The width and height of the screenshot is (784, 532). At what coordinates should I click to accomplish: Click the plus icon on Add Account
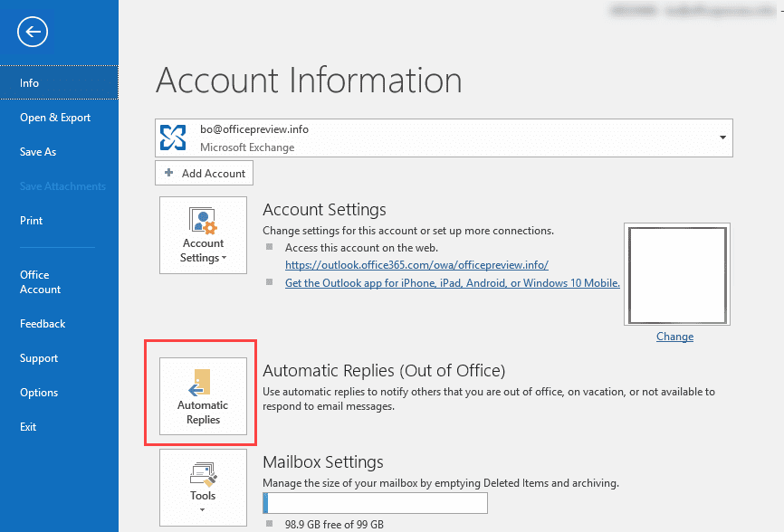pos(169,173)
